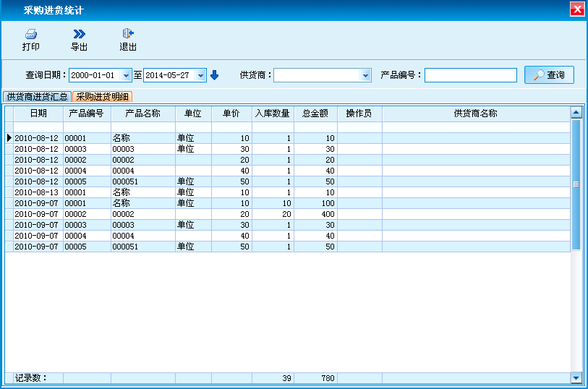Switch to the 供货商进货汇总 tab
This screenshot has width=588, height=389.
pyautogui.click(x=38, y=96)
